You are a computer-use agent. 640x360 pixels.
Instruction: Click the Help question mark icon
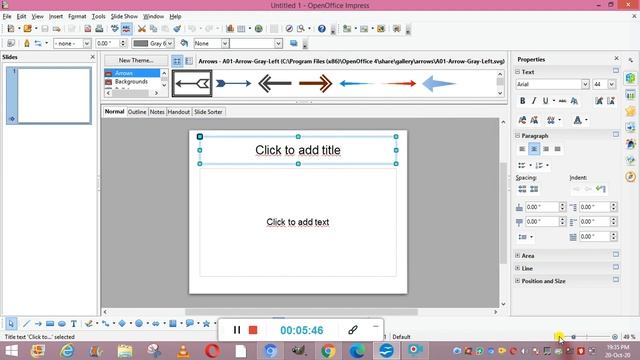[322, 29]
